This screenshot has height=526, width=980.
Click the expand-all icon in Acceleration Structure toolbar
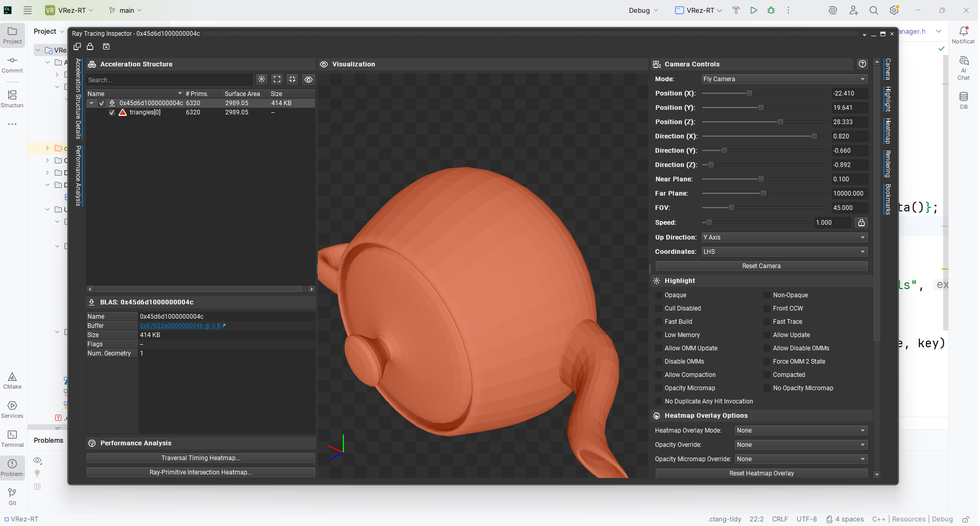pos(277,79)
